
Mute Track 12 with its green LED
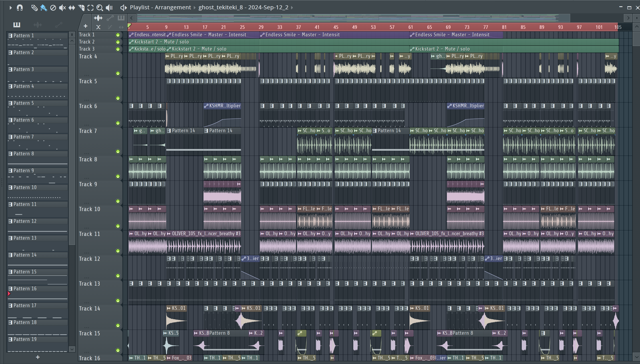(118, 276)
